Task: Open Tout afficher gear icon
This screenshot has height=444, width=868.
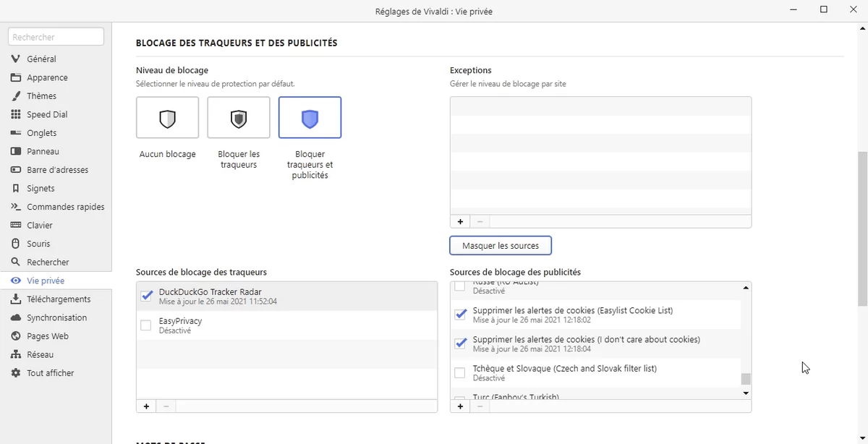Action: pos(16,373)
